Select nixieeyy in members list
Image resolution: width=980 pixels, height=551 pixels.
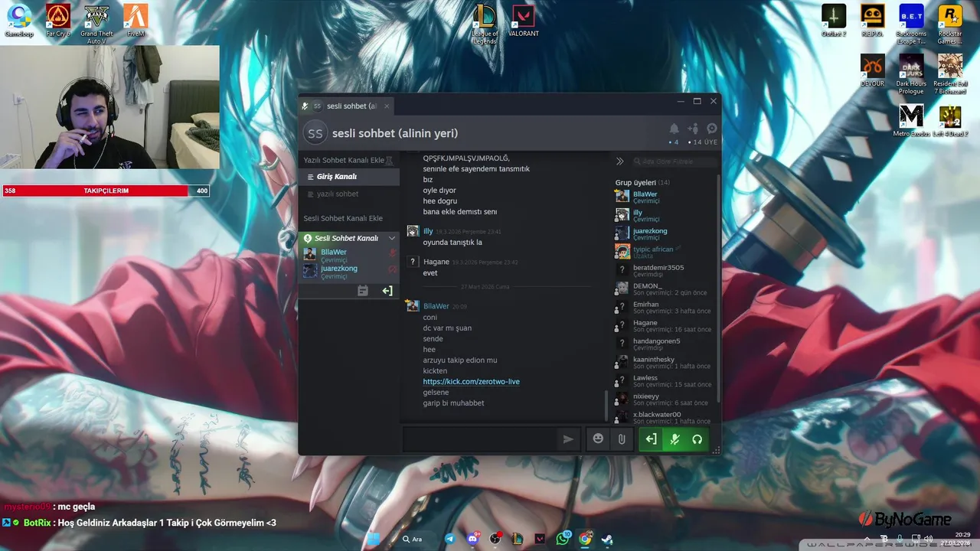coord(665,399)
